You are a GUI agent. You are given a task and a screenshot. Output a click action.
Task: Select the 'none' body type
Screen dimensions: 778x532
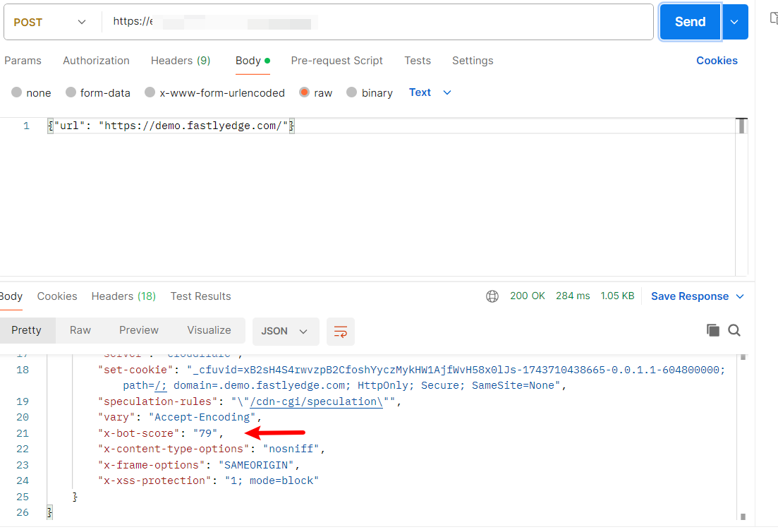pos(17,92)
